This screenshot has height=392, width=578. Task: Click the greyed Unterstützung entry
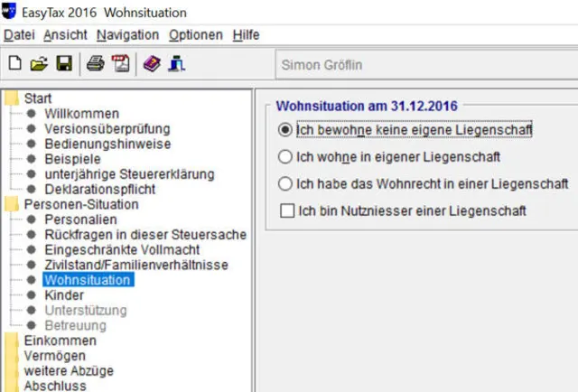pyautogui.click(x=86, y=310)
